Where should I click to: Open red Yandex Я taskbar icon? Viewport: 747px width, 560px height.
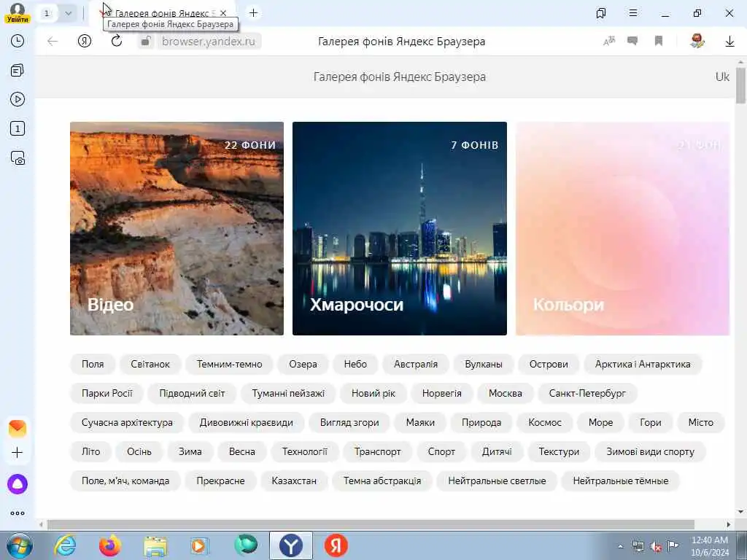(336, 545)
